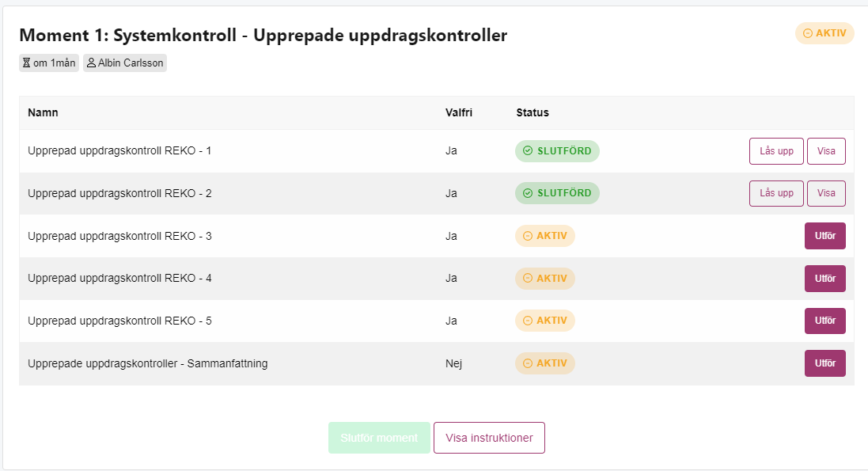868x471 pixels.
Task: Click the top-right AKTIV badge icon
Action: 808,33
